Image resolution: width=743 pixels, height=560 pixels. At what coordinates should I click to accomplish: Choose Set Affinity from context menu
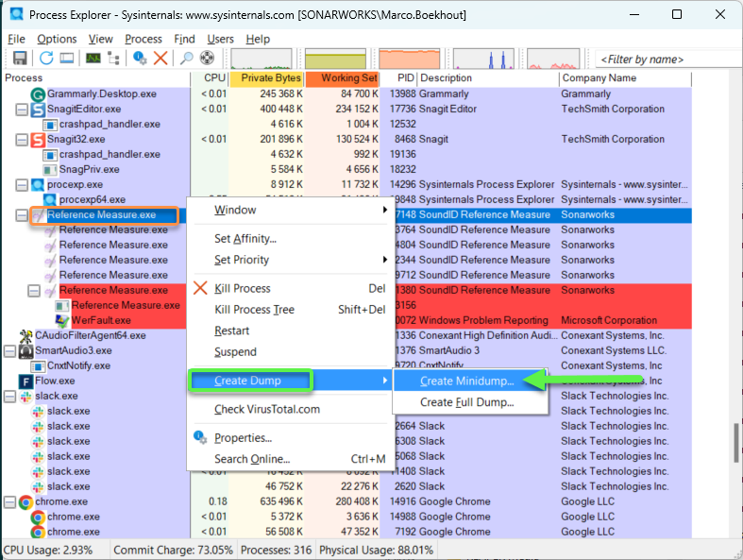(291, 239)
